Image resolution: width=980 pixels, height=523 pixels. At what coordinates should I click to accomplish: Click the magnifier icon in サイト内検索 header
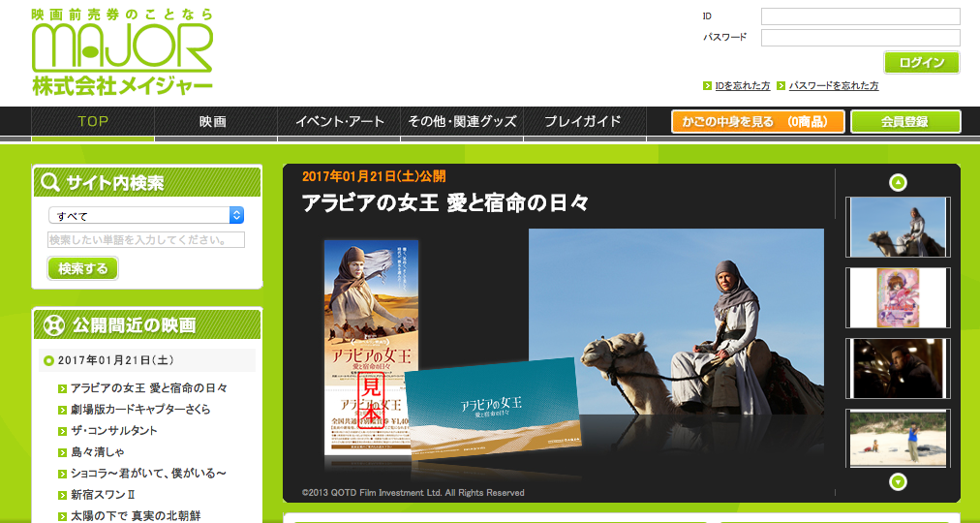(x=49, y=182)
